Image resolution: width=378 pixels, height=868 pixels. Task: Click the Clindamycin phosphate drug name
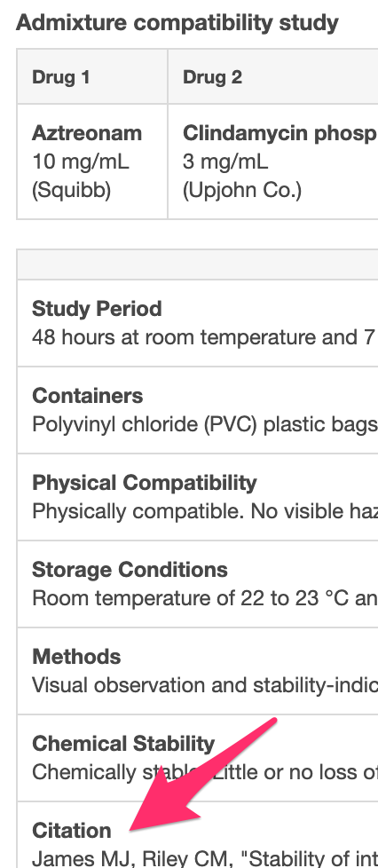coord(280,133)
